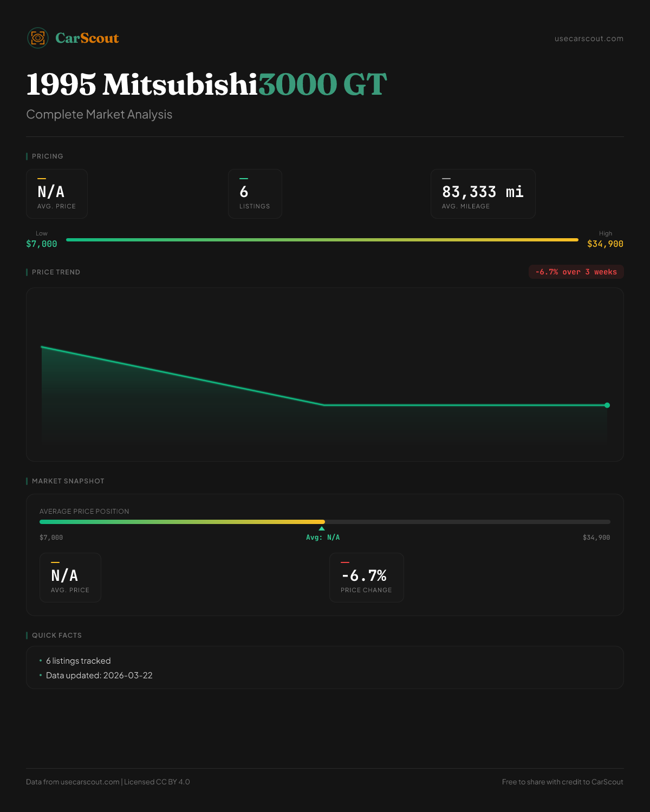The height and width of the screenshot is (812, 650).
Task: Click the green-to-yellow price range bar
Action: pos(322,240)
